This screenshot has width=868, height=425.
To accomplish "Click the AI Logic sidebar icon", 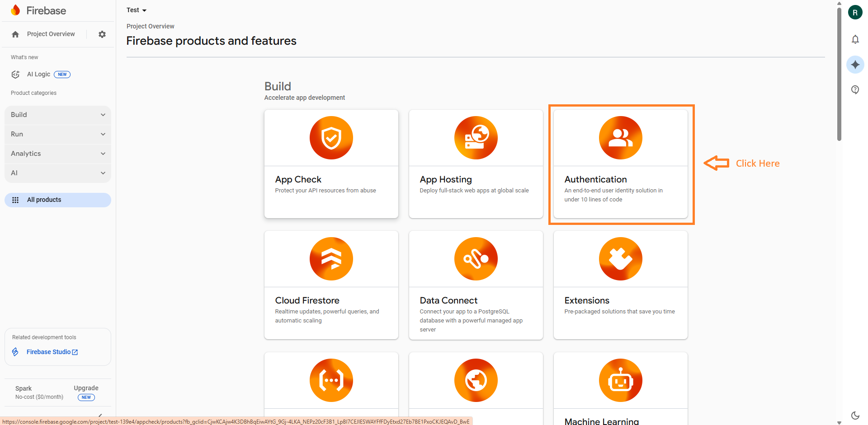I will (15, 75).
